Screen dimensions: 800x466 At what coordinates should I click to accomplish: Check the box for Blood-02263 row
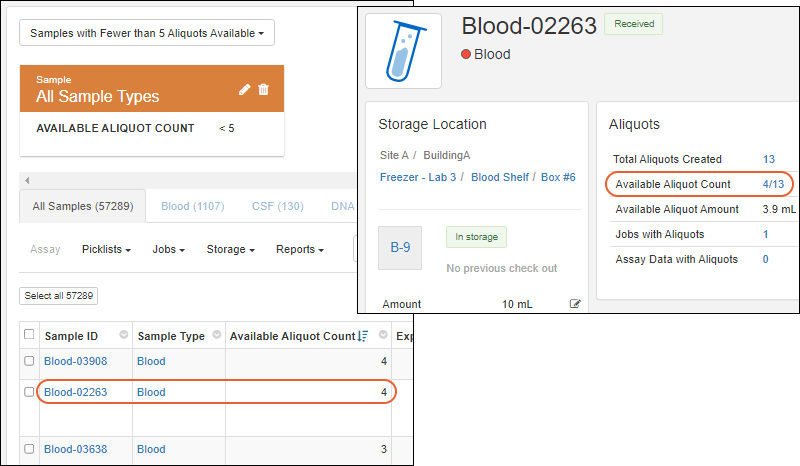pyautogui.click(x=29, y=392)
